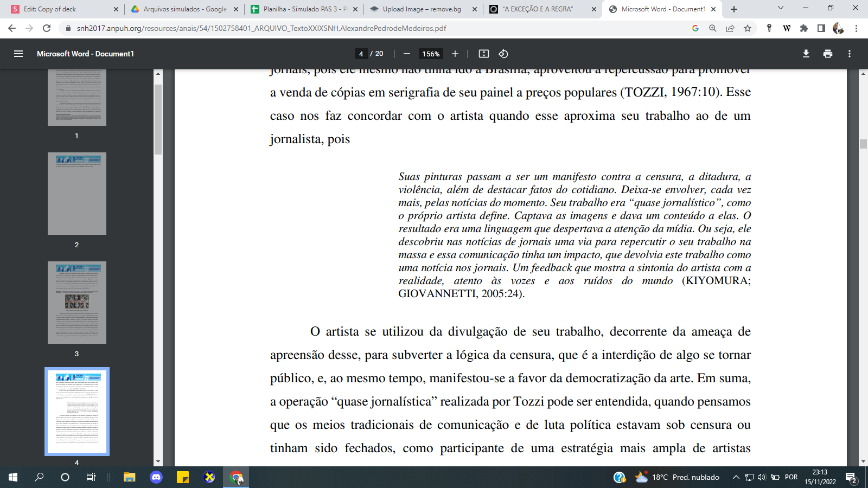Click the site lock icon
This screenshot has width=868, height=488.
(68, 28)
